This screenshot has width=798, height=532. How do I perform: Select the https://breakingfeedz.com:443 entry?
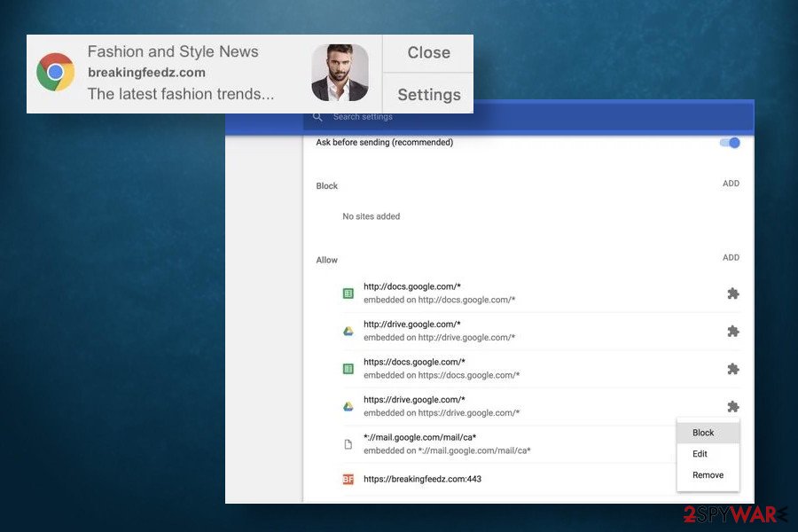[x=509, y=479]
